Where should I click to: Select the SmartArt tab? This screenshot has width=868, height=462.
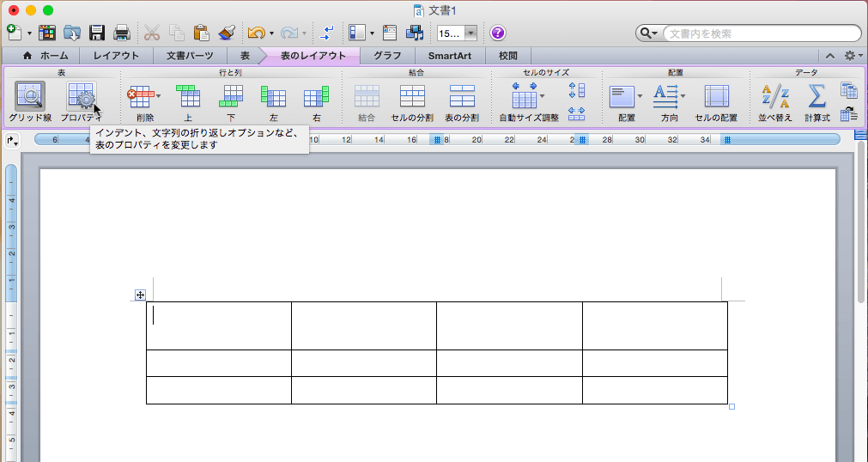point(450,56)
